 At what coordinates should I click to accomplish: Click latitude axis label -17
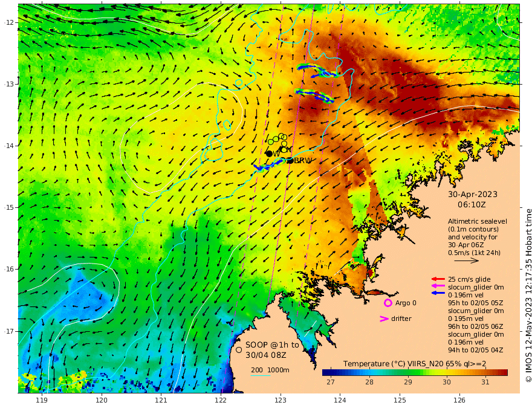(9, 331)
